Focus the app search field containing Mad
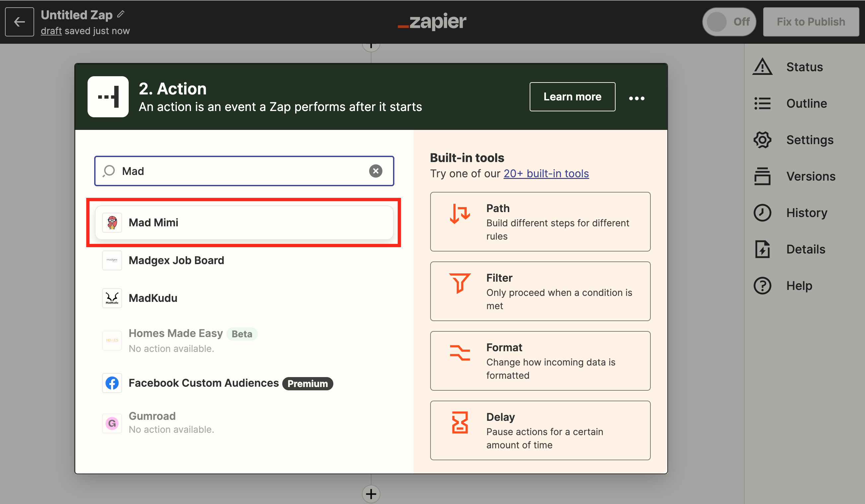Image resolution: width=865 pixels, height=504 pixels. point(244,171)
